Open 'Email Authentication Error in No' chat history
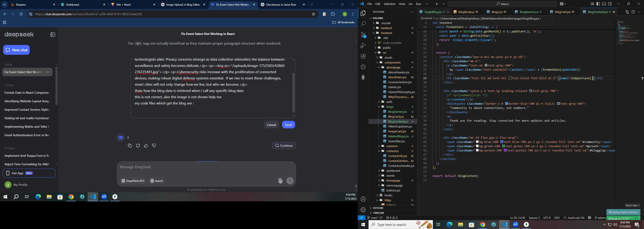 pos(27,135)
